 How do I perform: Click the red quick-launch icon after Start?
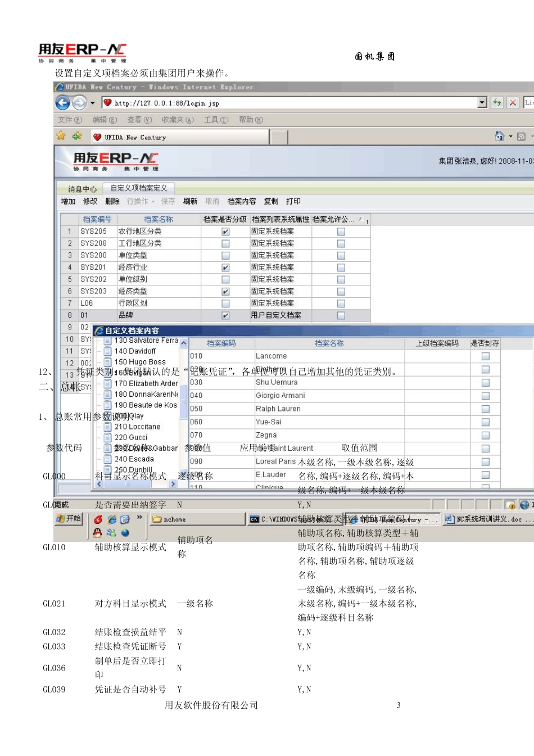(98, 519)
